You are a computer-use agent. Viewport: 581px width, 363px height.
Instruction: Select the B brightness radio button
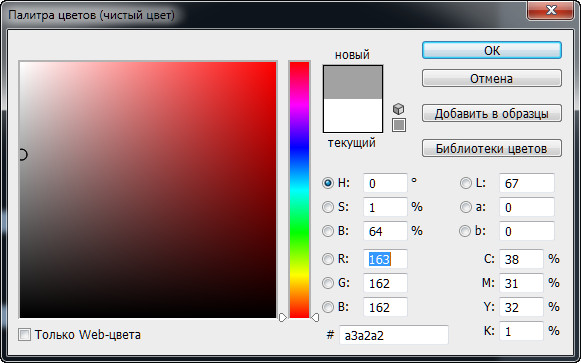328,231
